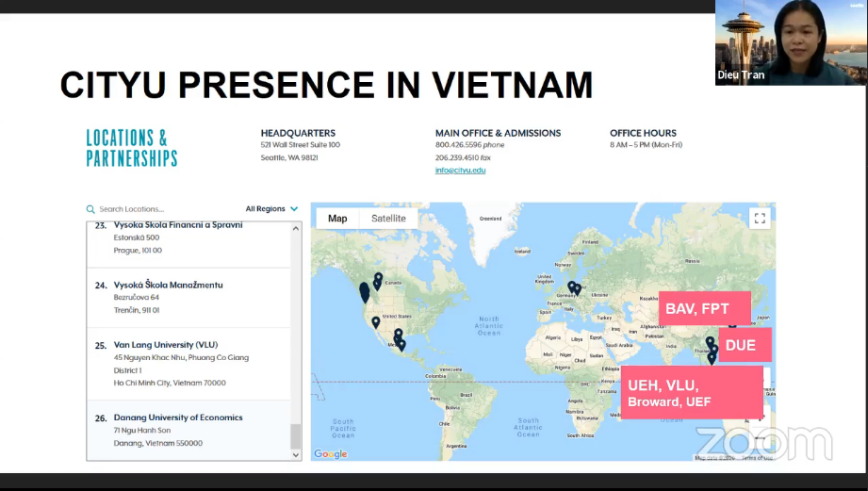Select Vysoká Škola Manažmentu listing
This screenshot has height=491, width=868.
(188, 297)
